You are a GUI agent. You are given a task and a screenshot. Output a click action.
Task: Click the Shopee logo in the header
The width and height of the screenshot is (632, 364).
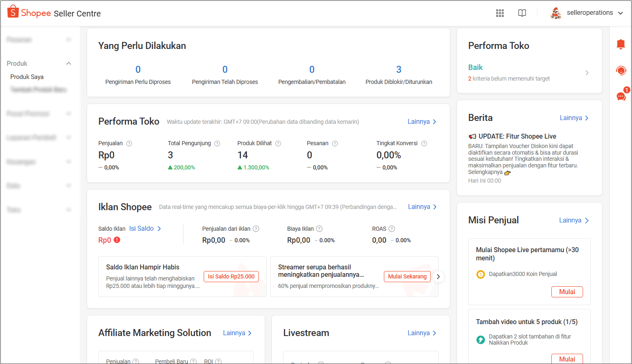pos(29,12)
